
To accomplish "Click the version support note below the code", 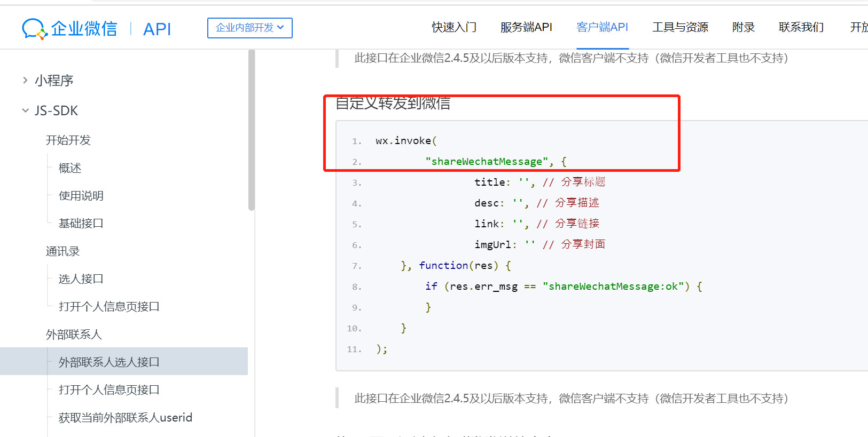I will click(x=571, y=399).
